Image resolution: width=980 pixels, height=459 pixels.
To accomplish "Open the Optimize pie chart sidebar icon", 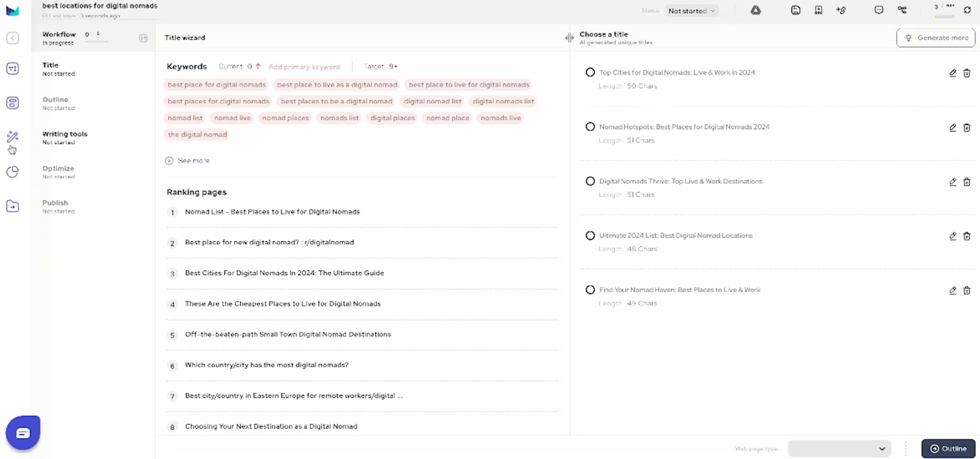I will pyautogui.click(x=12, y=172).
